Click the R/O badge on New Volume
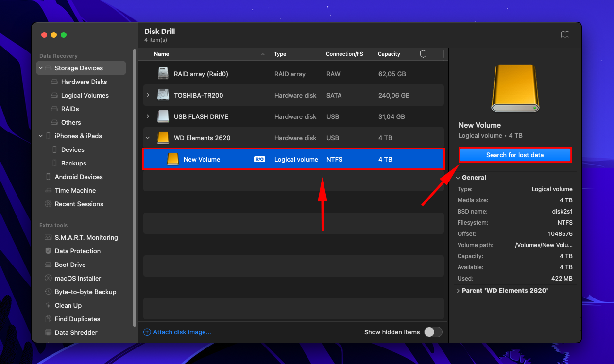Viewport: 614px width, 364px height. (259, 159)
